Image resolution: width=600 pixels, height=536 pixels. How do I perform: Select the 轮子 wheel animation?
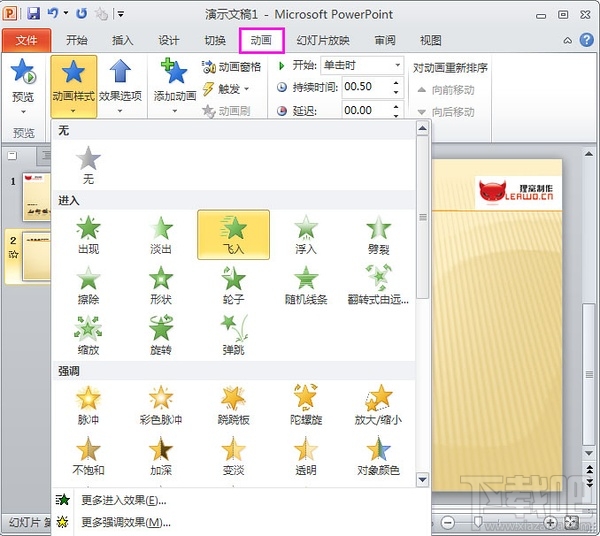pyautogui.click(x=233, y=285)
